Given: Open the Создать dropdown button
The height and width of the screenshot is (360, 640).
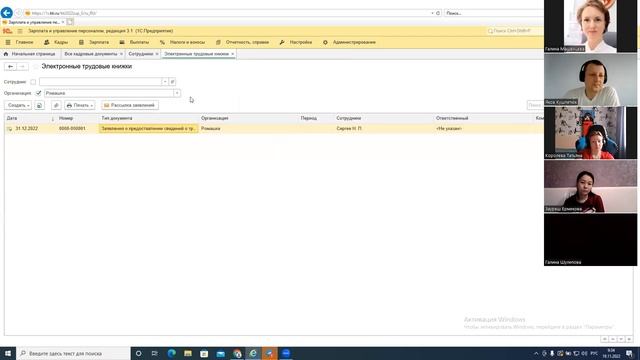Looking at the screenshot, I should coord(18,105).
